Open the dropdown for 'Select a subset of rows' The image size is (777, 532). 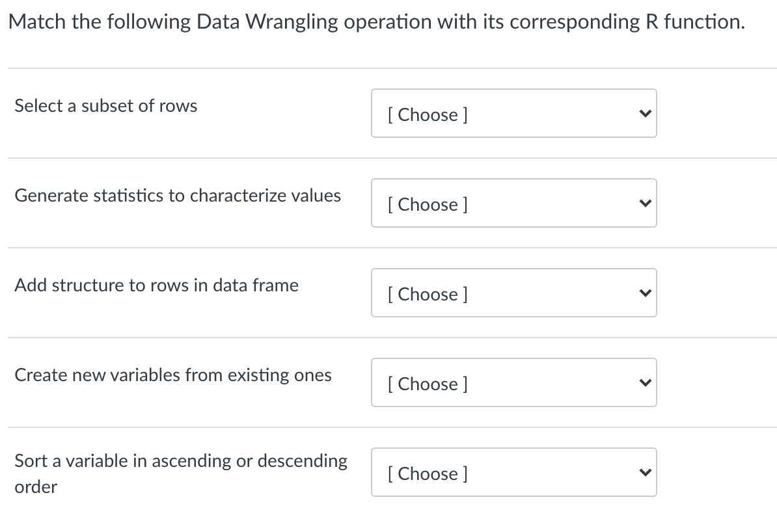click(513, 114)
